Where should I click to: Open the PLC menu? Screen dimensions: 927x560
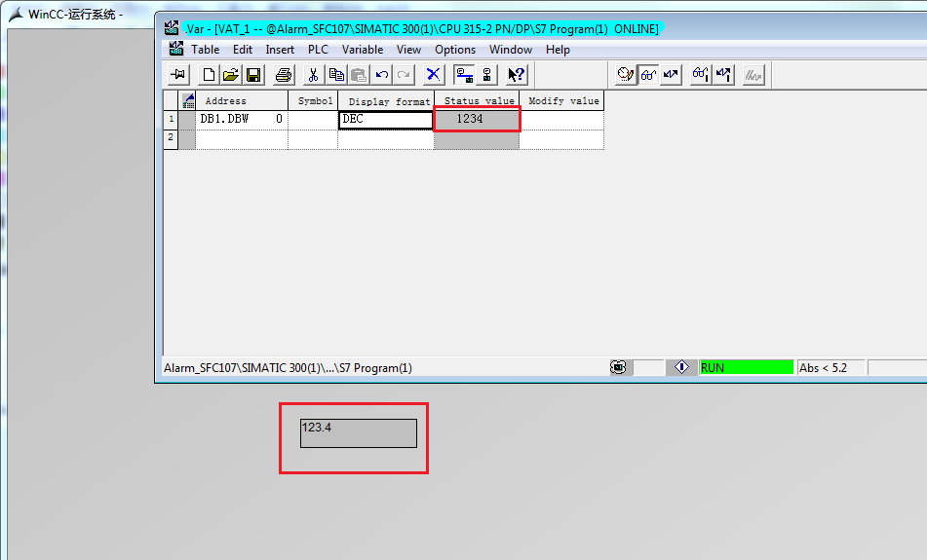(318, 50)
